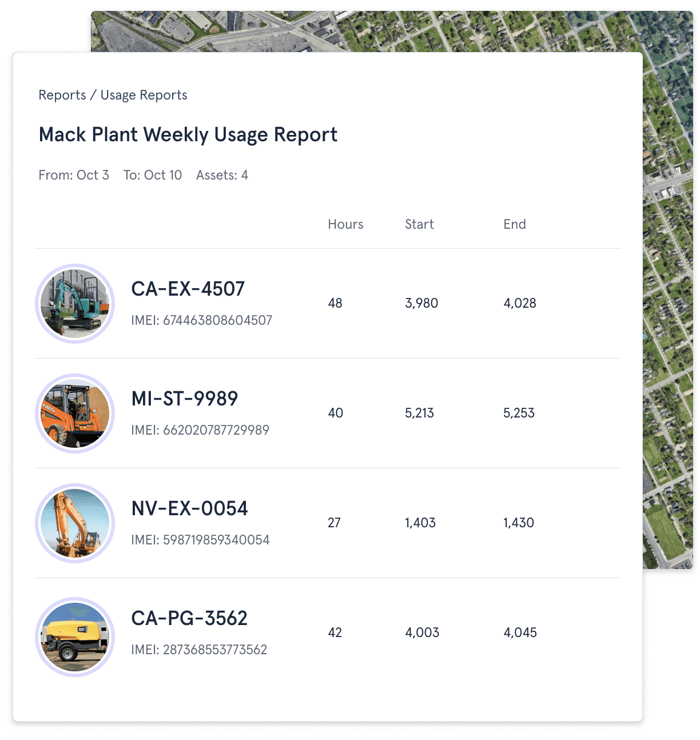Screen dimensions: 700x740
Task: Select the NV-EX-0054 asset name
Action: click(x=189, y=508)
